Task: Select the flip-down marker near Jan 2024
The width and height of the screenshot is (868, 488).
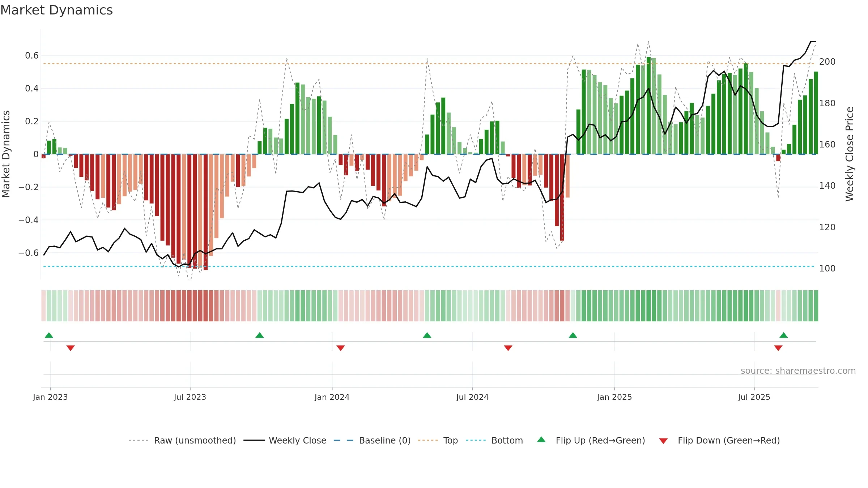Action: point(341,348)
